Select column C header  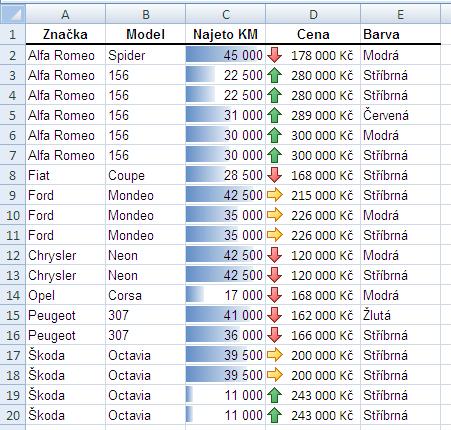[x=226, y=14]
